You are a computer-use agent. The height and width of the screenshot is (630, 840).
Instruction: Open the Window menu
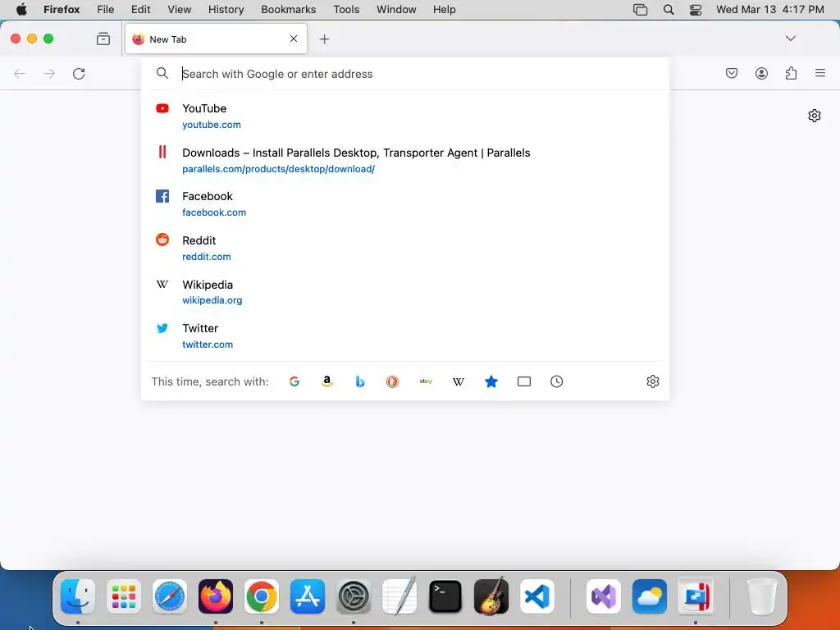point(396,9)
